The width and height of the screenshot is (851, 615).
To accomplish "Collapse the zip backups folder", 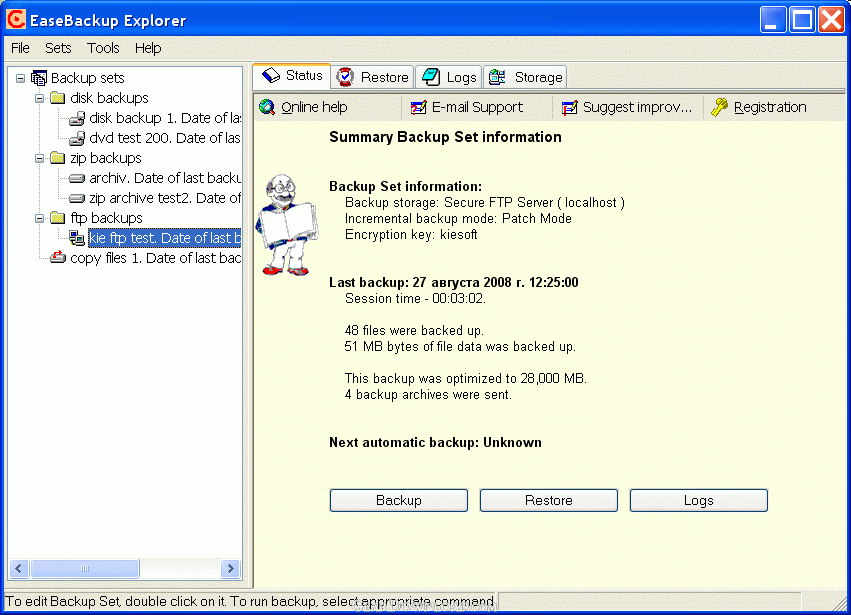I will 40,158.
